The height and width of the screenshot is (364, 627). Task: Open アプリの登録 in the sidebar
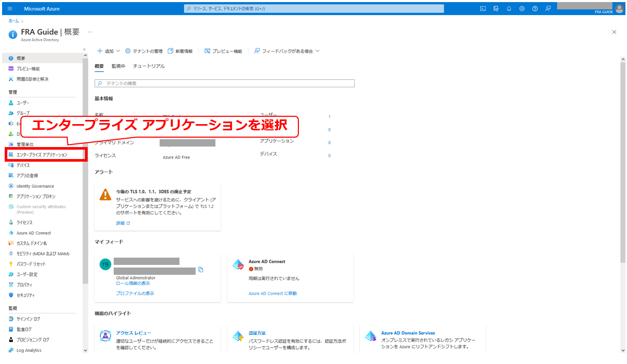[27, 176]
